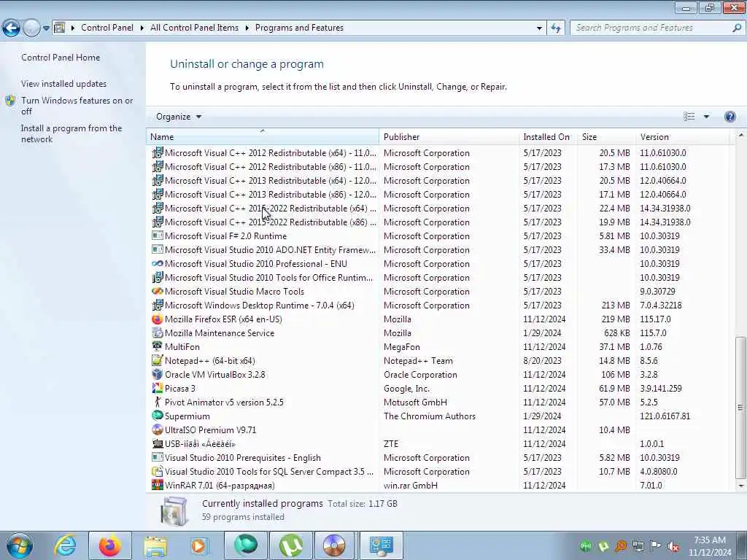The height and width of the screenshot is (560, 747).
Task: Open uTorrent from the taskbar
Action: pos(291,545)
